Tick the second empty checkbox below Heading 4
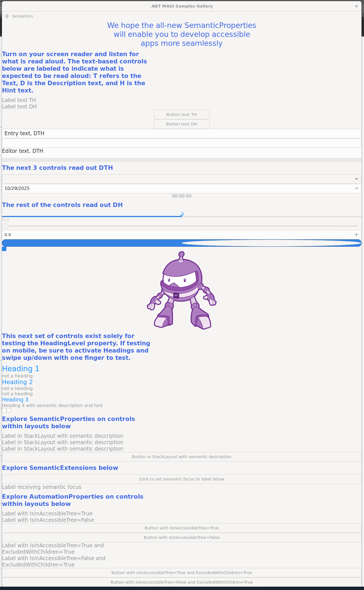 pyautogui.click(x=9, y=410)
